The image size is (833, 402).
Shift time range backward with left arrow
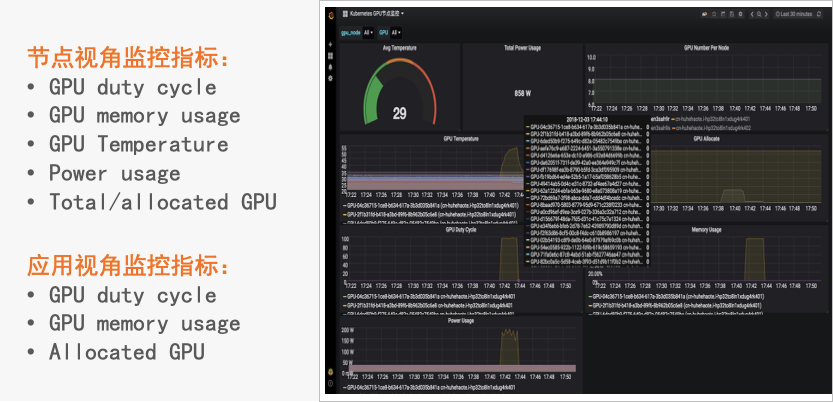[752, 14]
